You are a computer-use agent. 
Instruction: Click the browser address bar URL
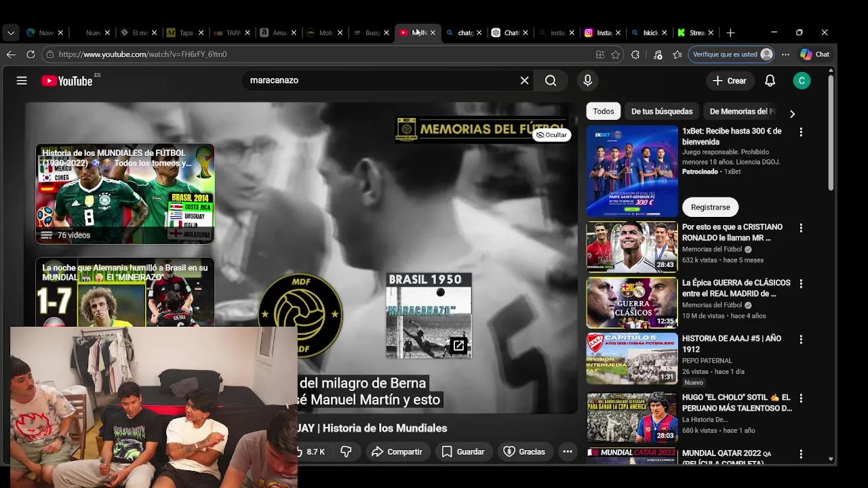pos(143,54)
